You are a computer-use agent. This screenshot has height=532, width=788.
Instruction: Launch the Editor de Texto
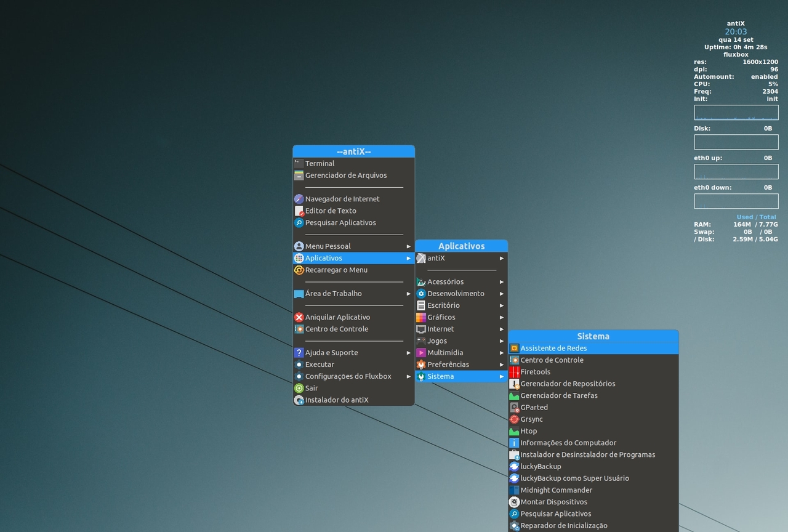click(331, 211)
